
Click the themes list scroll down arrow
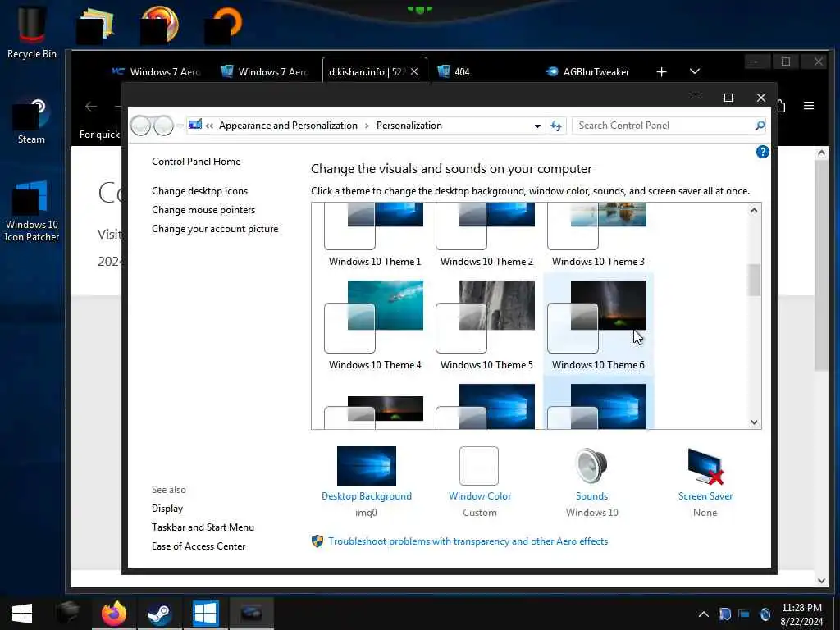click(755, 422)
